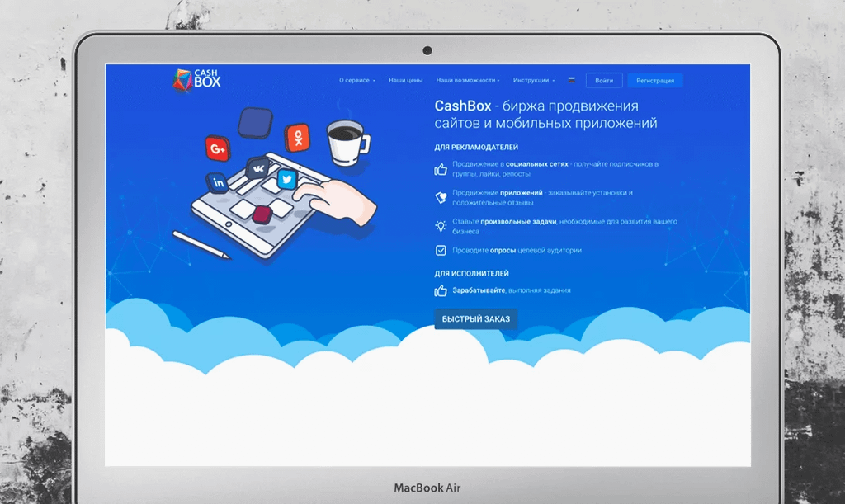Click the icon beside Продвижение приложений
The width and height of the screenshot is (845, 504).
coord(441,198)
